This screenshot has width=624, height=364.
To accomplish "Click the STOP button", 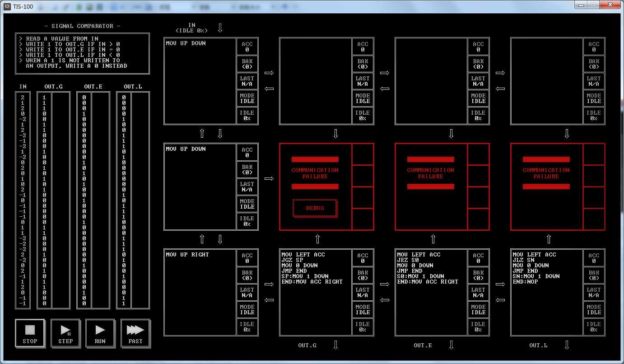I will (30, 333).
